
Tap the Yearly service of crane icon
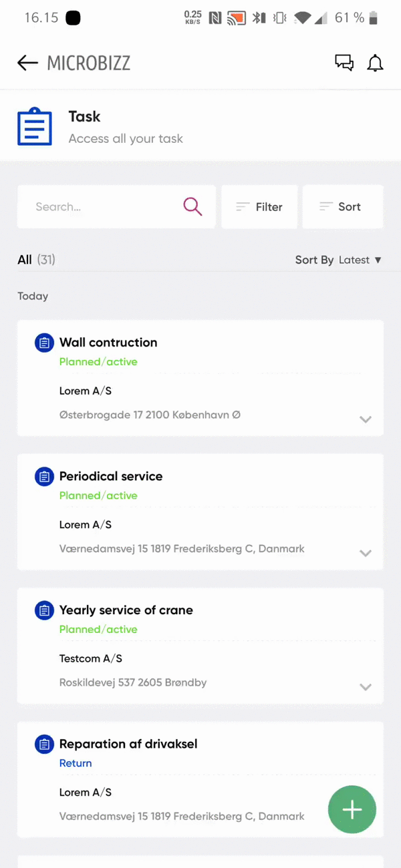click(44, 610)
